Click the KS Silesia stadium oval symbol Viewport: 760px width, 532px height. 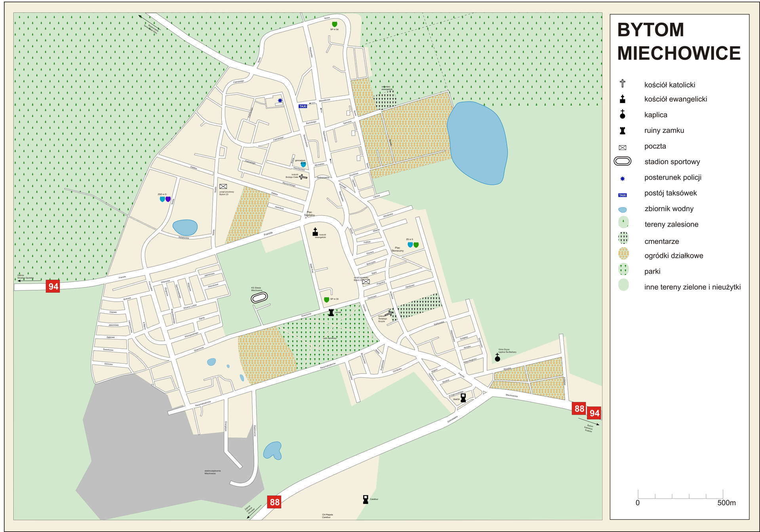[259, 297]
